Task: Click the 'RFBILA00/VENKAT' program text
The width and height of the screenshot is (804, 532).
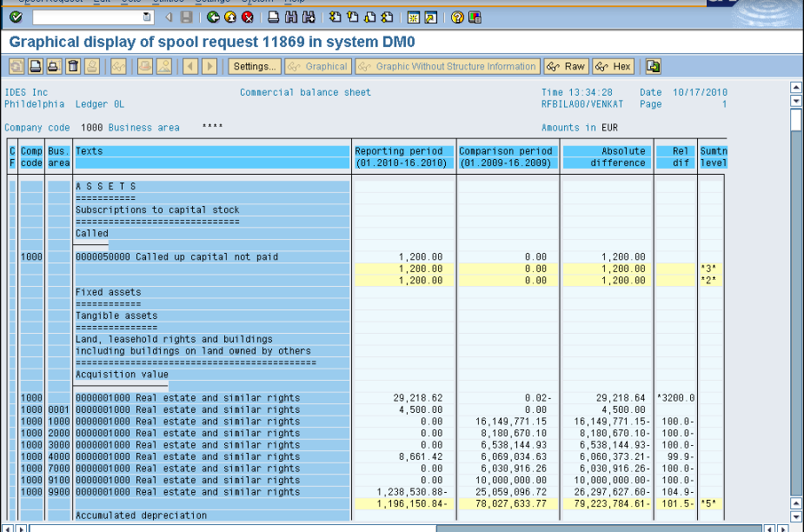Action: click(582, 104)
